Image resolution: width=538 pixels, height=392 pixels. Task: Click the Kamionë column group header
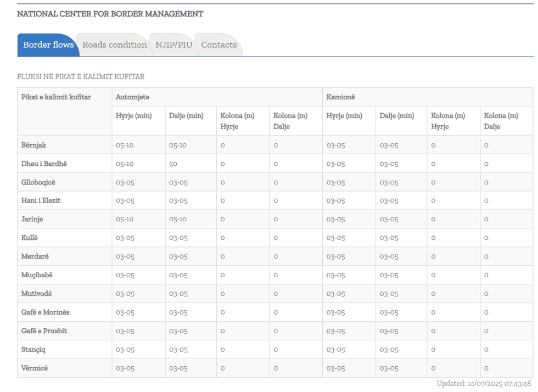(x=340, y=97)
